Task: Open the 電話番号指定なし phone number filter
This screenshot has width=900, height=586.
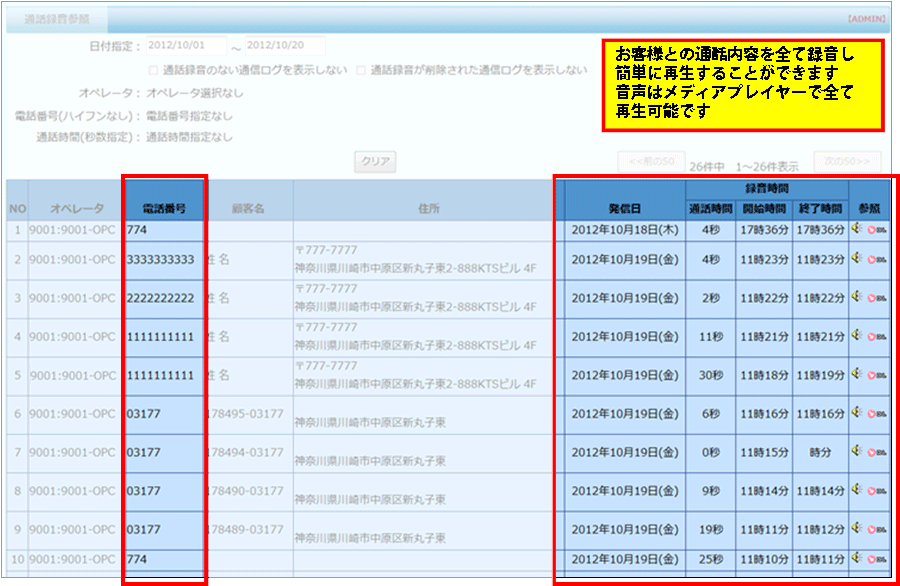Action: pos(189,115)
